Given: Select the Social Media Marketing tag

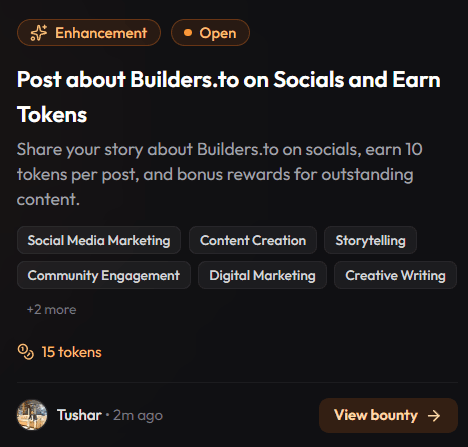Looking at the screenshot, I should pyautogui.click(x=99, y=240).
